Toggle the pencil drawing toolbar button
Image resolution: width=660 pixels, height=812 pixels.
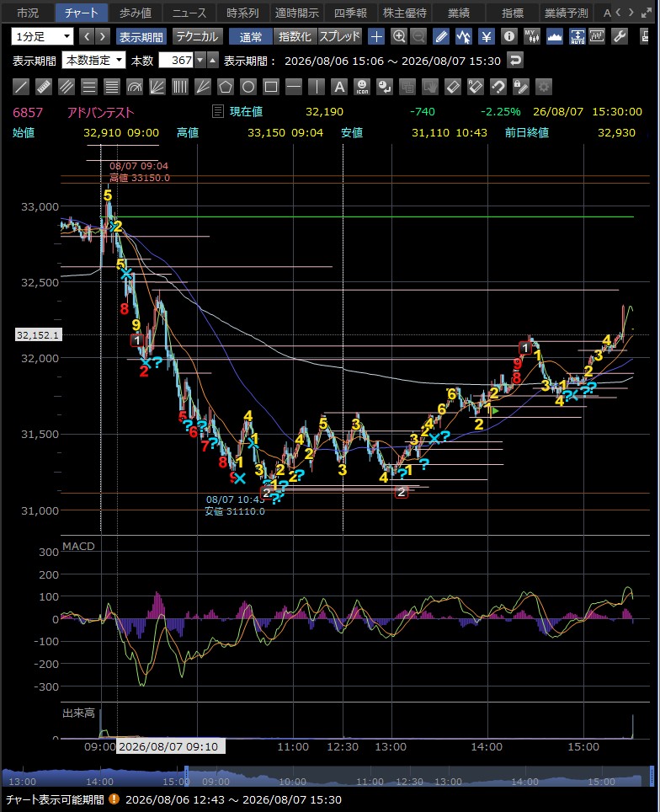(x=441, y=37)
